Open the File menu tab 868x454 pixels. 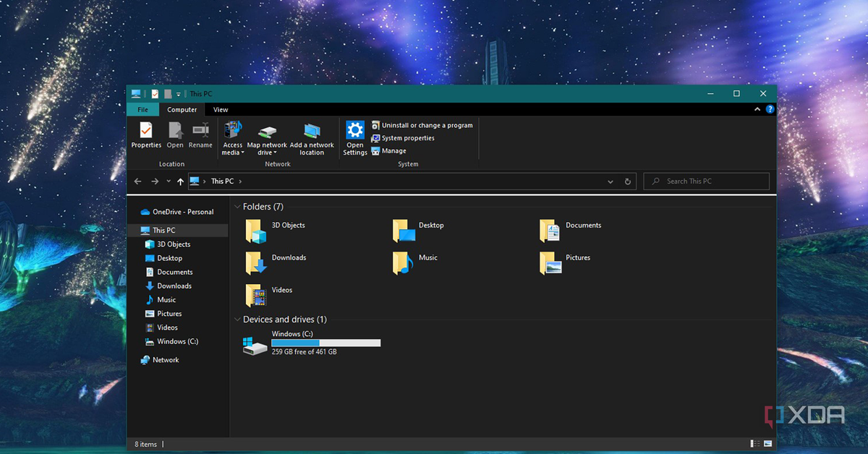pyautogui.click(x=142, y=110)
